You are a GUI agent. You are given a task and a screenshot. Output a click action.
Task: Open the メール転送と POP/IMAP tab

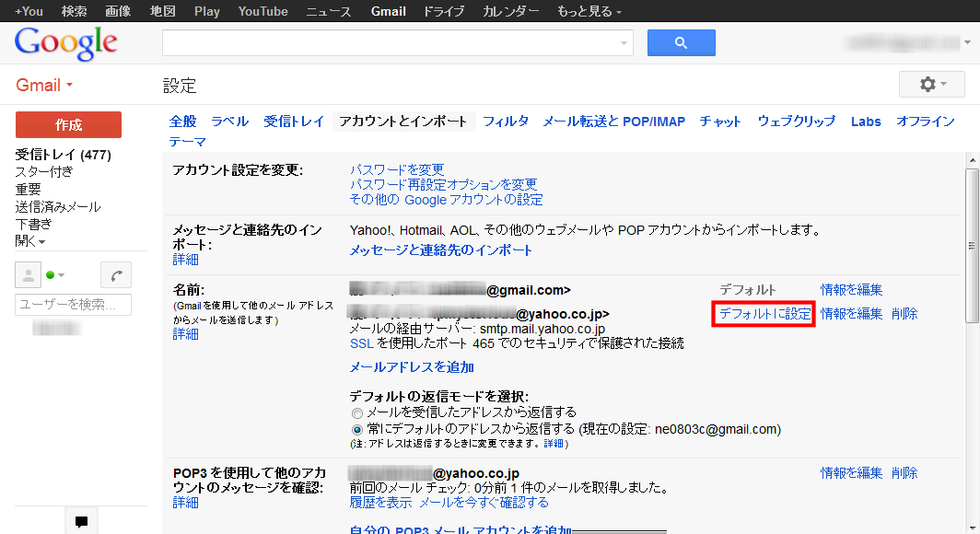613,122
